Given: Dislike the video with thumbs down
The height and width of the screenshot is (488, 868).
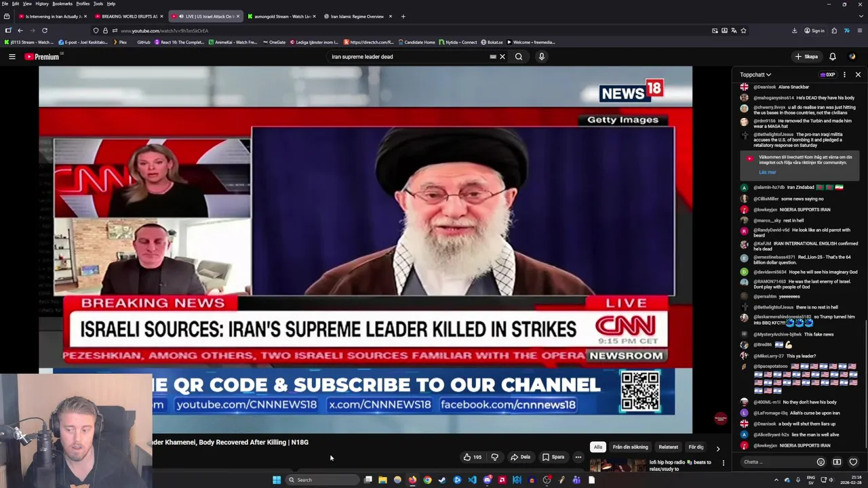Looking at the screenshot, I should [x=494, y=457].
